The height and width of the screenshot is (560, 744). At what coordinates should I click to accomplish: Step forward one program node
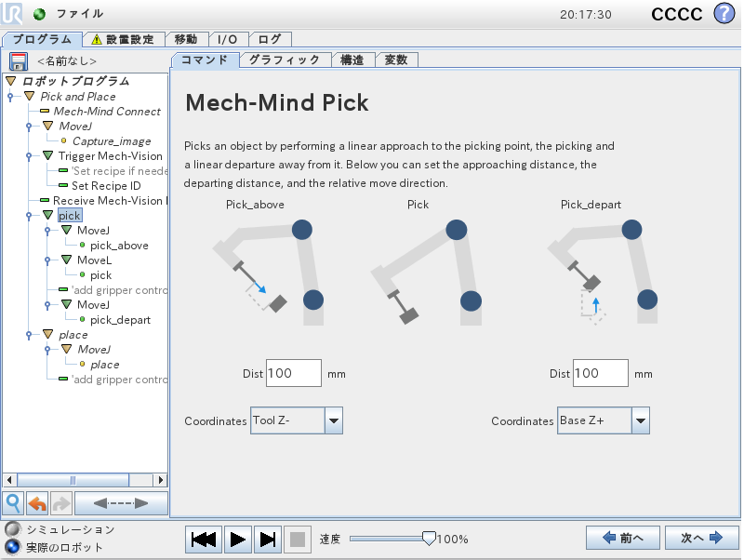click(x=268, y=540)
